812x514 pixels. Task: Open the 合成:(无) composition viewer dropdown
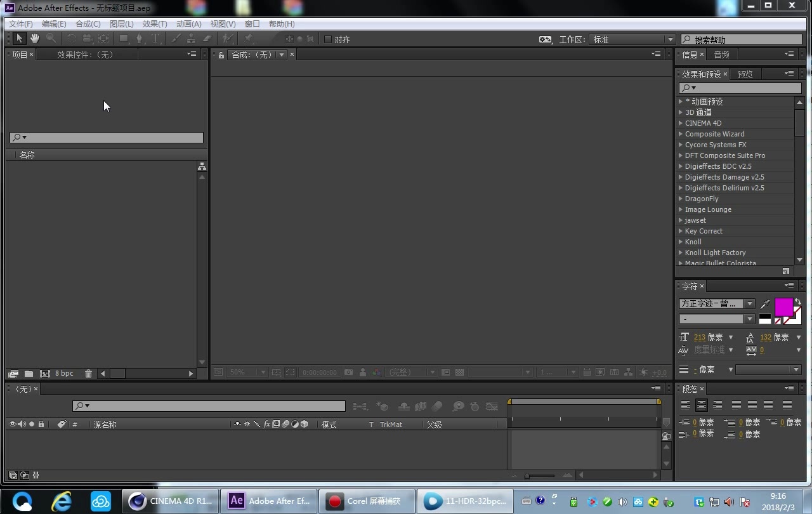pos(257,55)
